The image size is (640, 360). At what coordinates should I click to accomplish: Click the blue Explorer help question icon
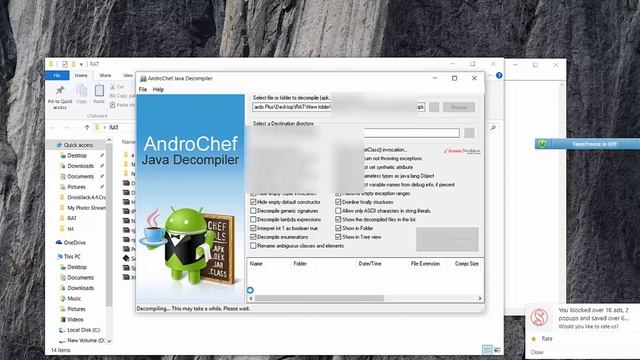[499, 76]
